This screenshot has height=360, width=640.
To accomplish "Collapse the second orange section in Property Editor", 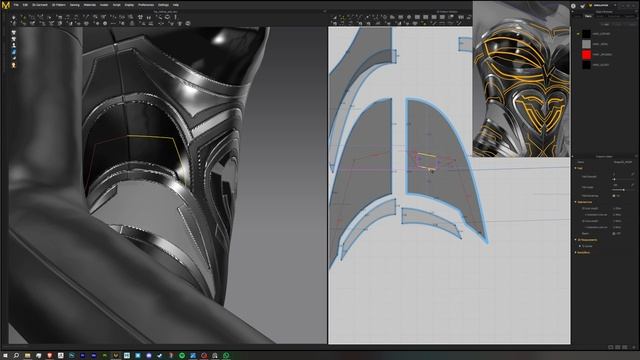I will click(x=575, y=202).
